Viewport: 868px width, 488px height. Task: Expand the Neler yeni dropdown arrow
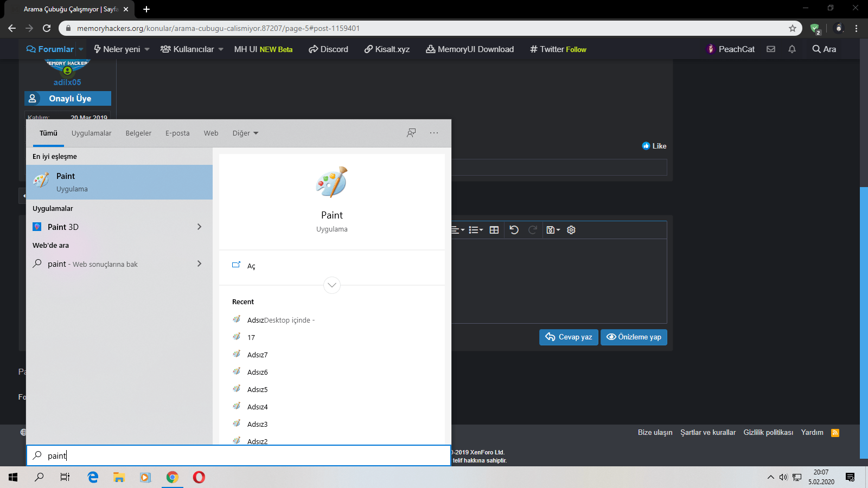point(147,49)
